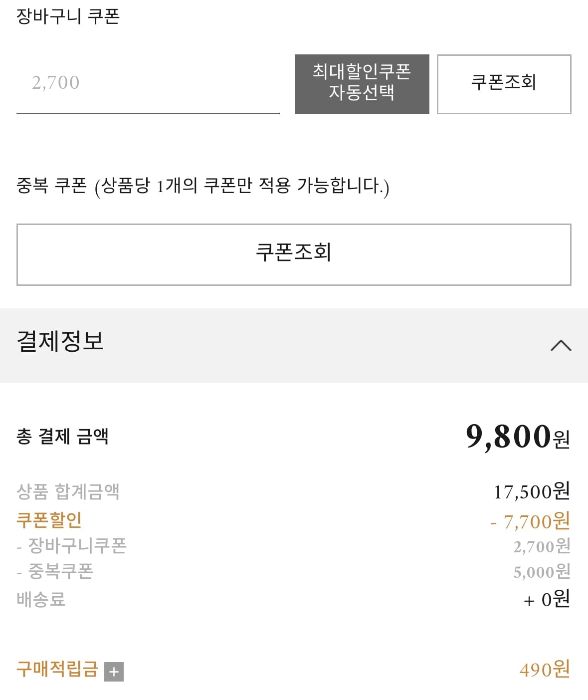588x700 pixels.
Task: Select the 상품 합계금액 label
Action: point(68,491)
